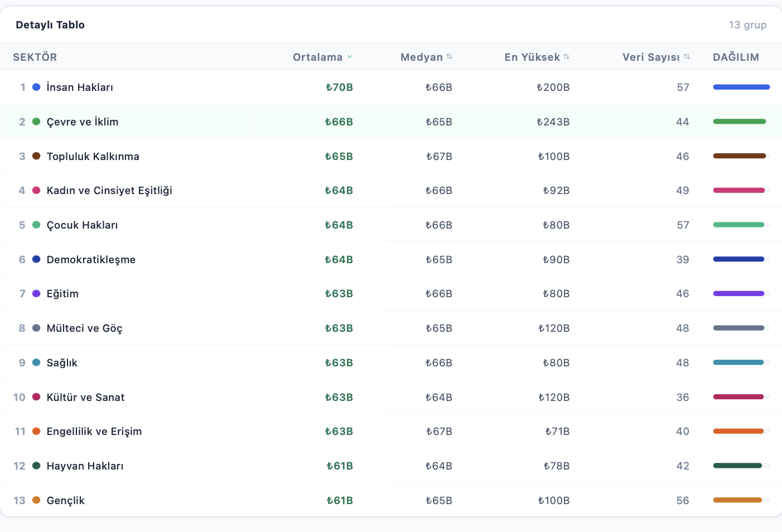
Task: Click the DAĞILIM column header
Action: click(x=736, y=57)
